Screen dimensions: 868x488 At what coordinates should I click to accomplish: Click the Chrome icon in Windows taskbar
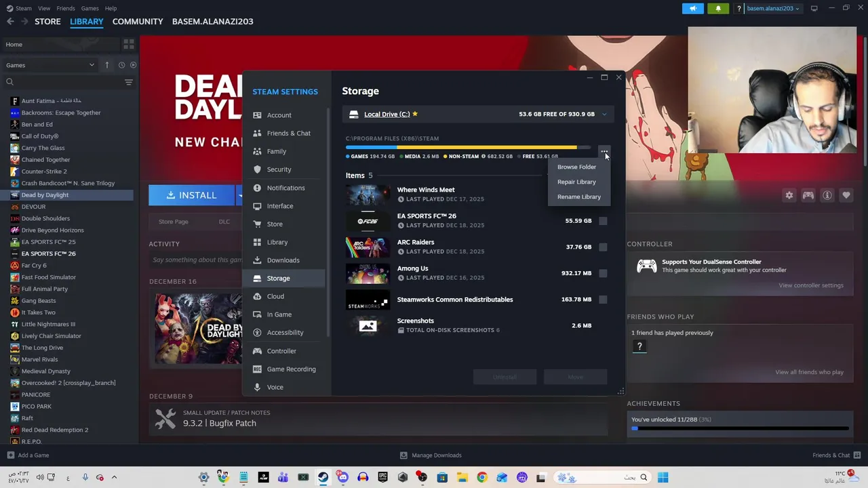pos(481,478)
